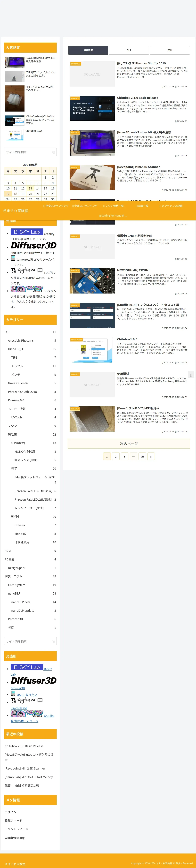The image size is (196, 868).
Task: Click the scroll-to-top button beside the article list
Action: (x=191, y=375)
